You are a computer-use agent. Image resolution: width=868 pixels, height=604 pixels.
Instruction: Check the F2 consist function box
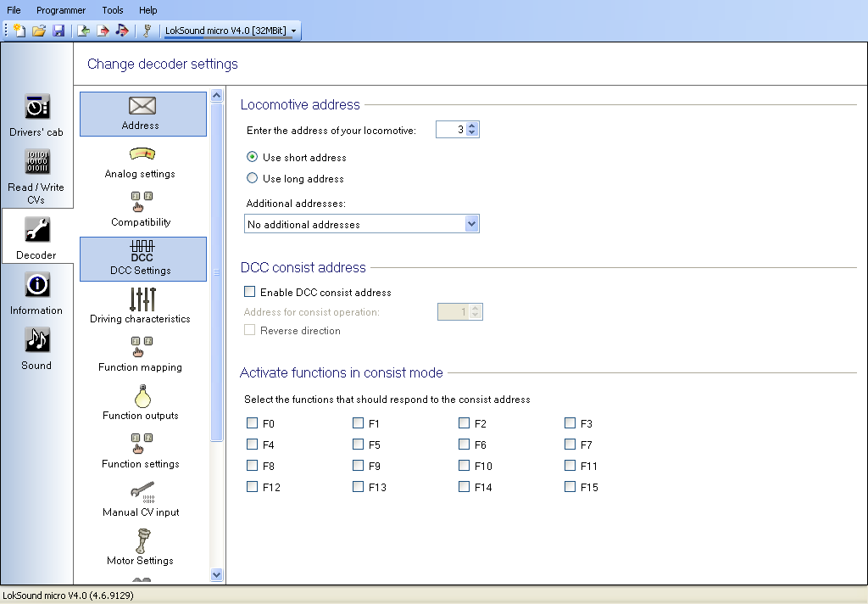click(x=464, y=423)
